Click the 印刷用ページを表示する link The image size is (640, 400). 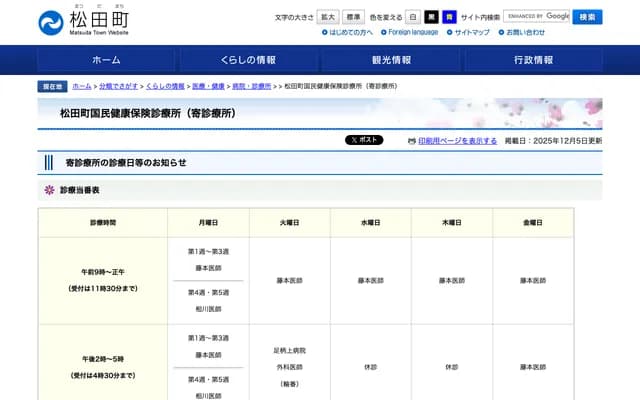click(457, 141)
